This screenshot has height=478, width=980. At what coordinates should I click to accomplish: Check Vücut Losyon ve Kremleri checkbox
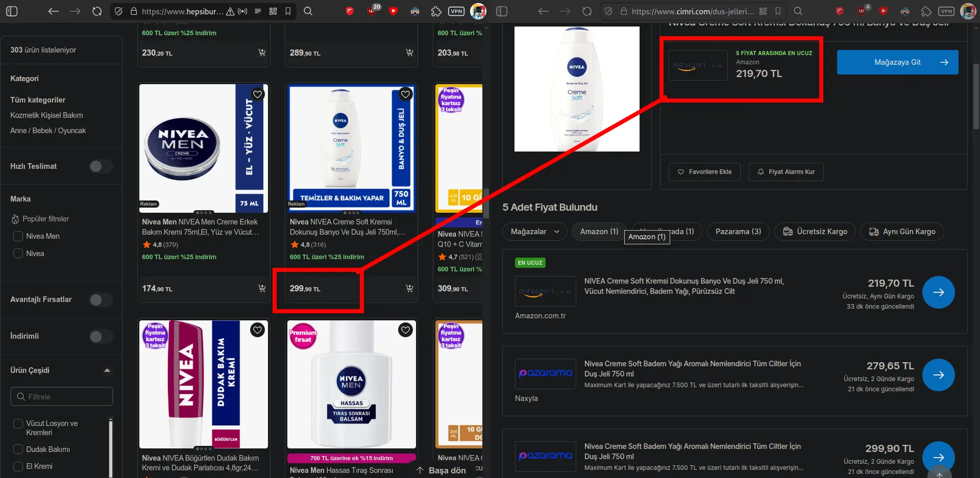tap(18, 423)
